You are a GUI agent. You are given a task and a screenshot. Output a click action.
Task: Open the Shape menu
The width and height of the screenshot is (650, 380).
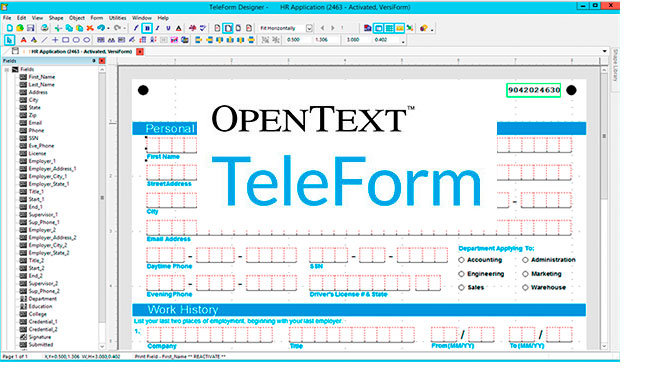tap(56, 18)
